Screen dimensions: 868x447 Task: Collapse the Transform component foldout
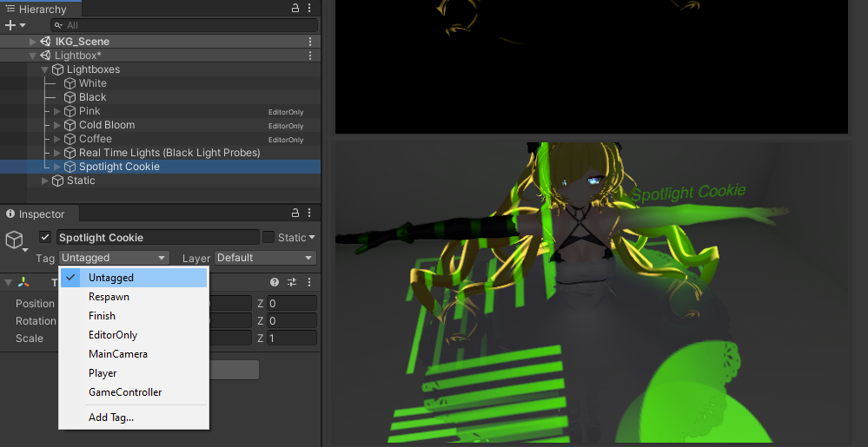[8, 283]
